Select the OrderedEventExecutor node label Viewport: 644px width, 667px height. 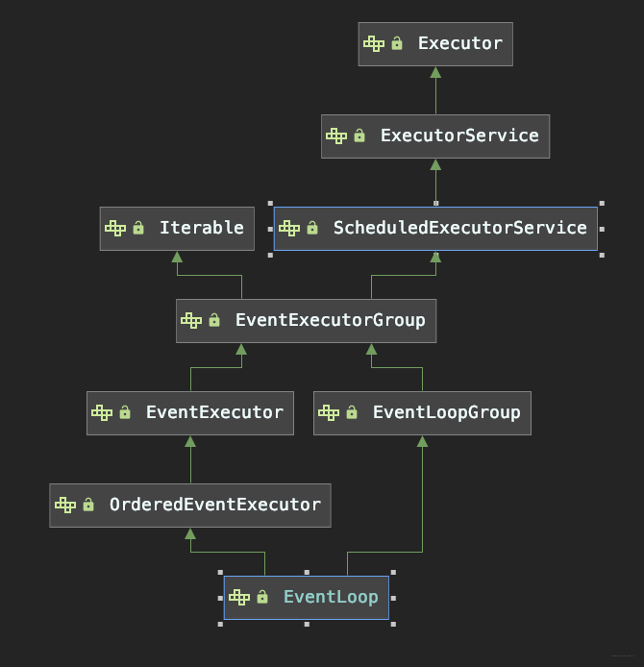click(x=214, y=505)
